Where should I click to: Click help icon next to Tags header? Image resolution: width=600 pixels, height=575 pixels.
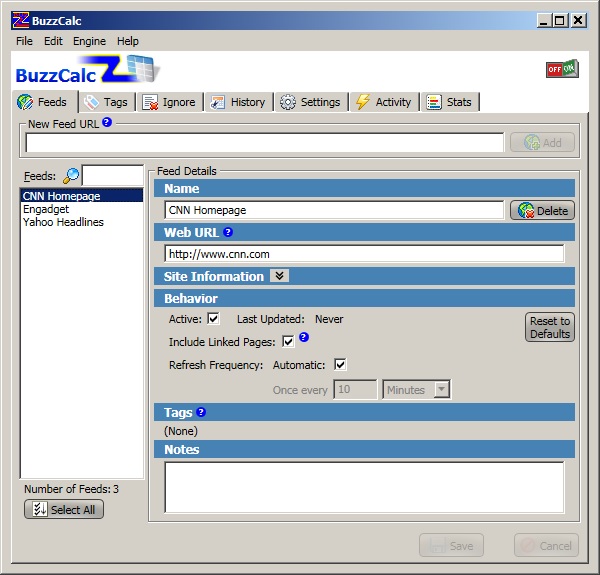click(201, 412)
